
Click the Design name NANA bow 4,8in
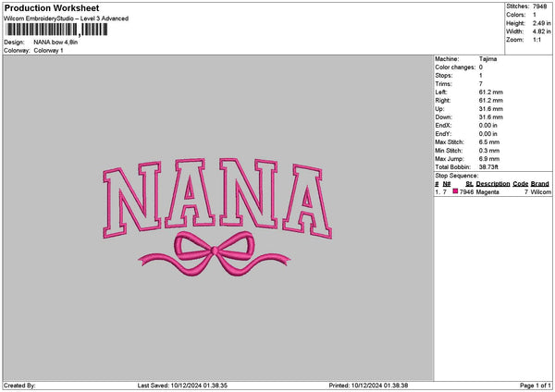(x=55, y=43)
